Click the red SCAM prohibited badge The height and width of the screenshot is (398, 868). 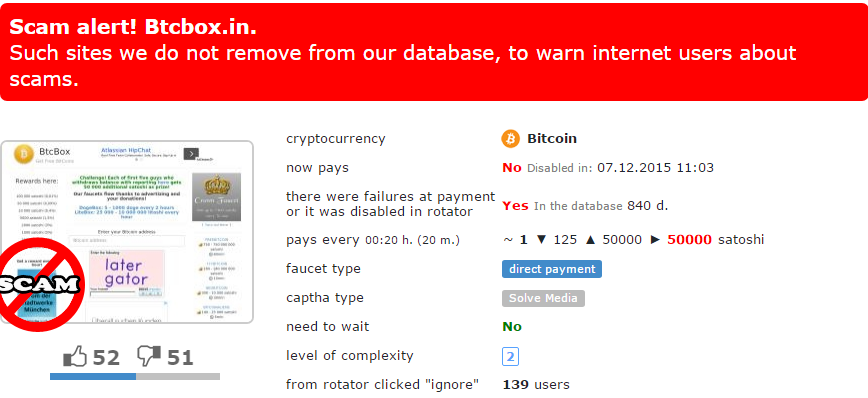tap(42, 285)
